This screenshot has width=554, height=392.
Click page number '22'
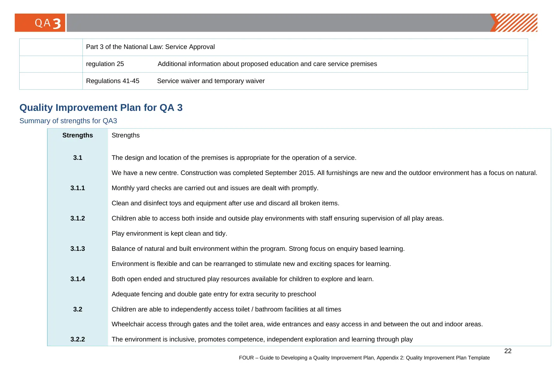[x=508, y=351]
